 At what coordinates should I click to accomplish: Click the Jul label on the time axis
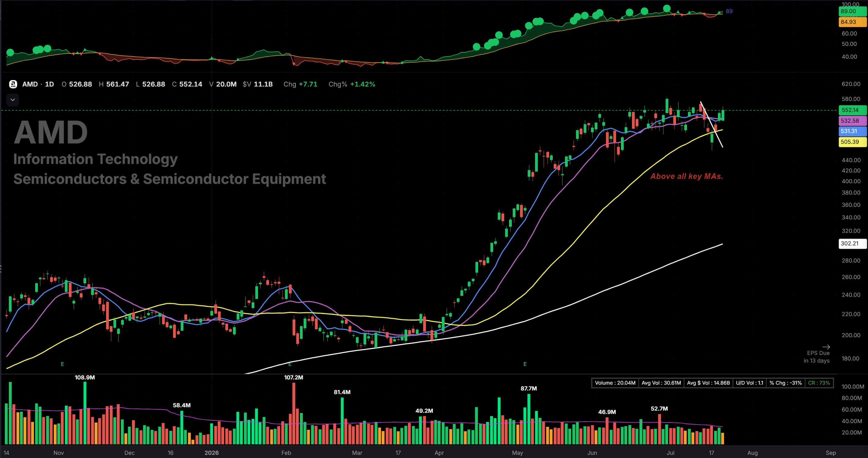point(670,452)
